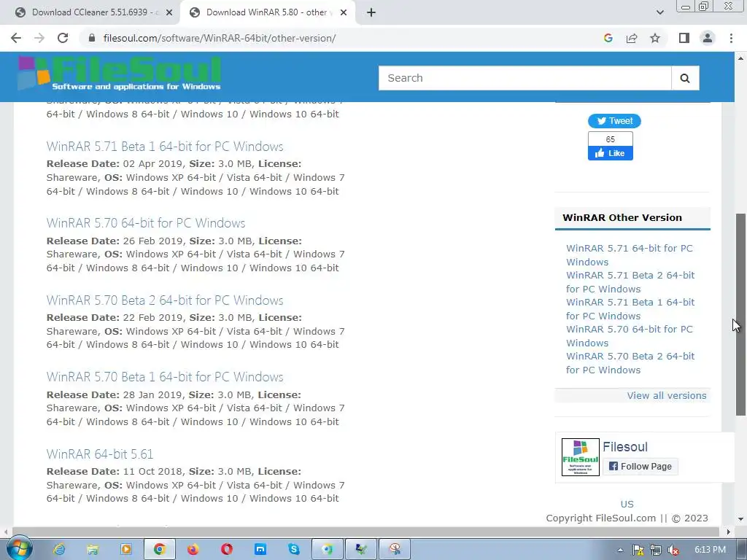Open WinRAR 5.70 Beta 2 64-bit heading link

tap(165, 300)
